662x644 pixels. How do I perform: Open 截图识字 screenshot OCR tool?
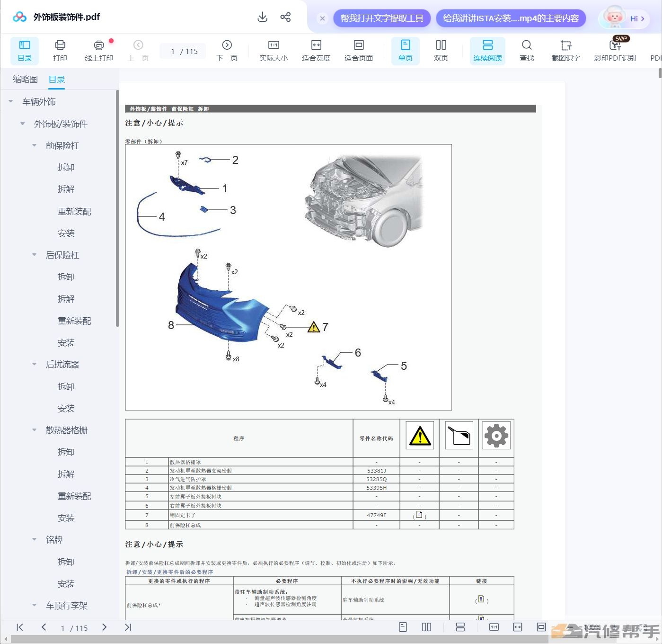tap(565, 51)
